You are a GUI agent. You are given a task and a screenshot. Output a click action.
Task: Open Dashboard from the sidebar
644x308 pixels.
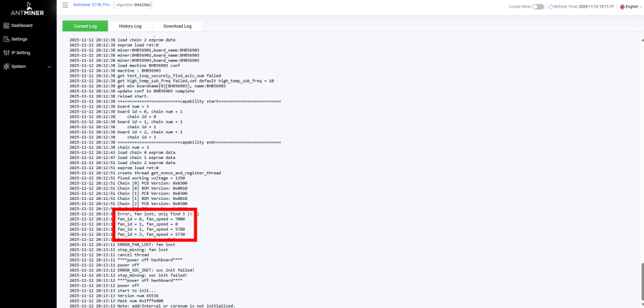tap(21, 26)
